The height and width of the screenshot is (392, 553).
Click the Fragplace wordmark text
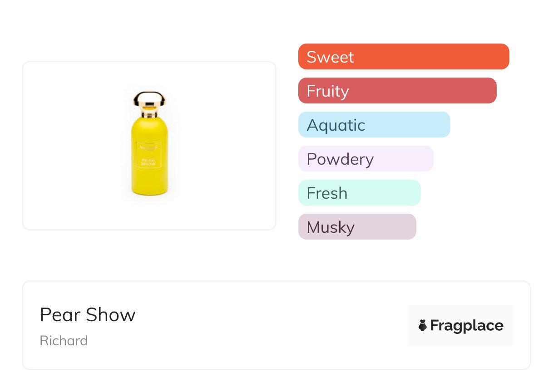tap(467, 326)
